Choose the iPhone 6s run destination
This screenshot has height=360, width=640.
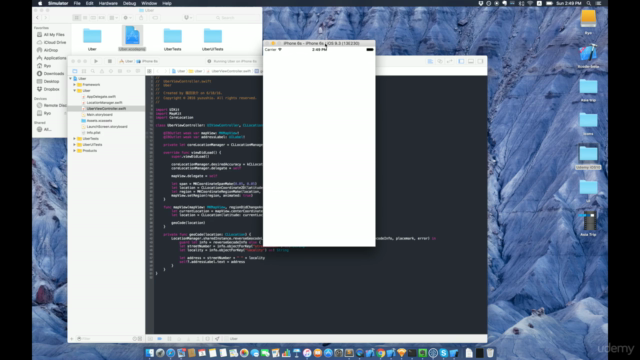[x=147, y=61]
